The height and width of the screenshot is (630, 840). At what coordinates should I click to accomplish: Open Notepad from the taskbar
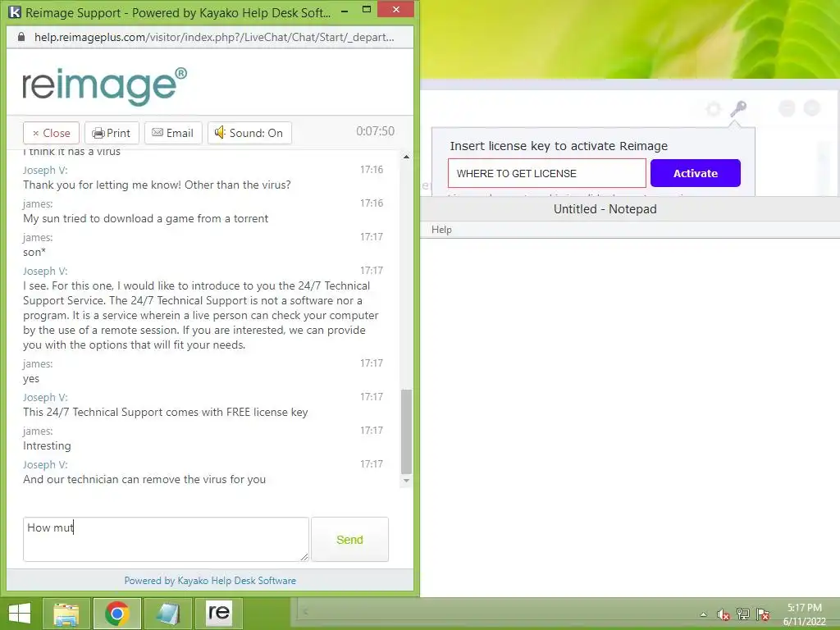(x=167, y=614)
